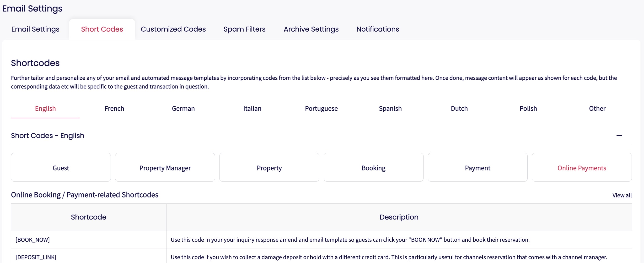
Task: Click the Booking category button
Action: click(x=373, y=168)
